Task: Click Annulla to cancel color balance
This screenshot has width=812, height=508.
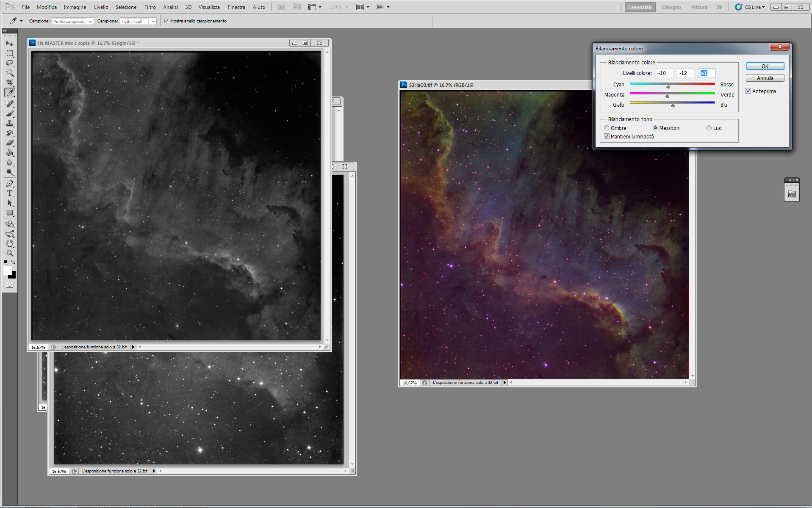Action: pos(765,78)
